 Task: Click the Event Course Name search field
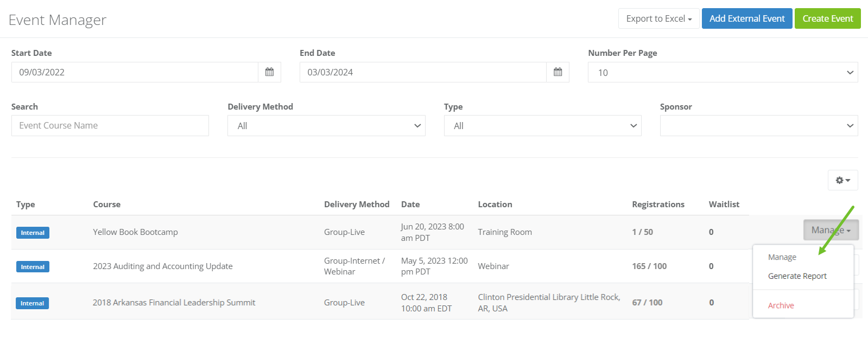[110, 126]
